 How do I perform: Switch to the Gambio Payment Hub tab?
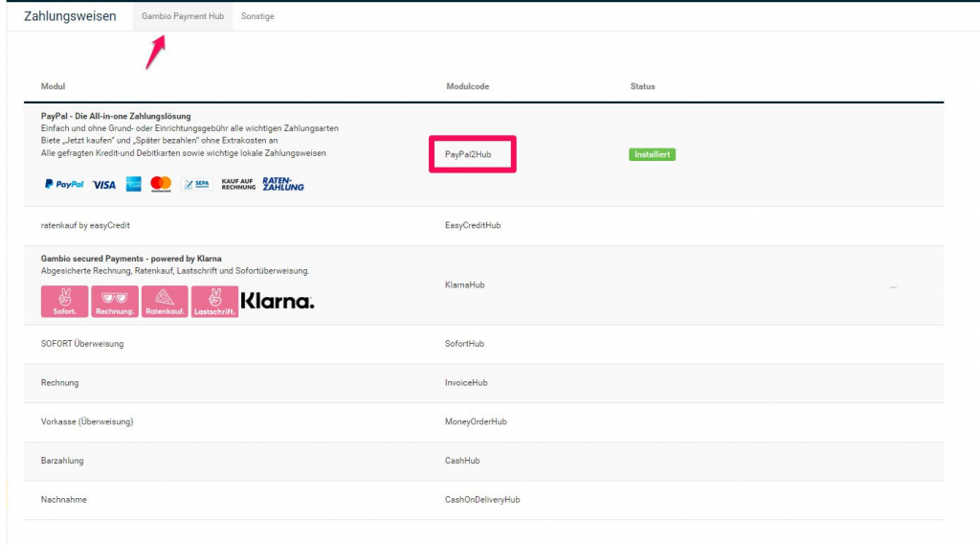[x=183, y=16]
